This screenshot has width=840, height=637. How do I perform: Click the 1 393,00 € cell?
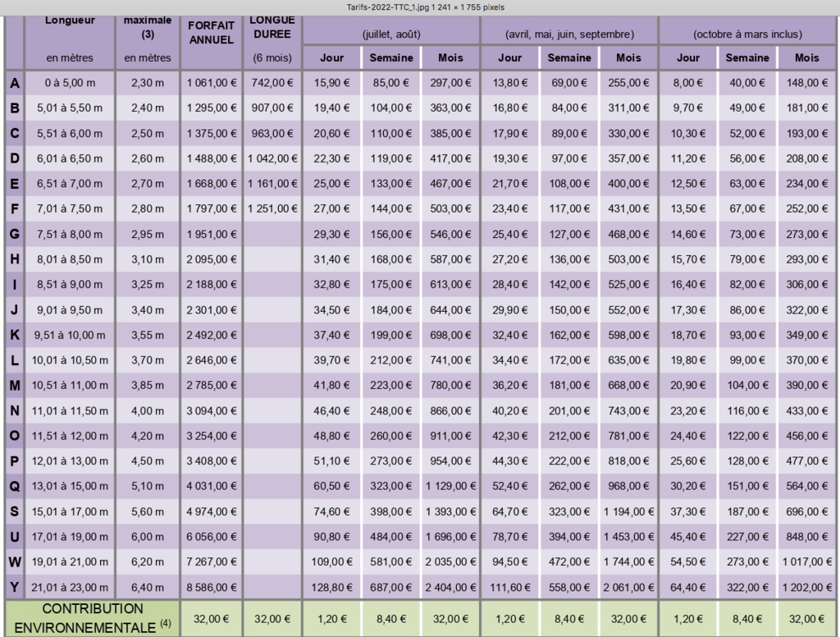450,511
